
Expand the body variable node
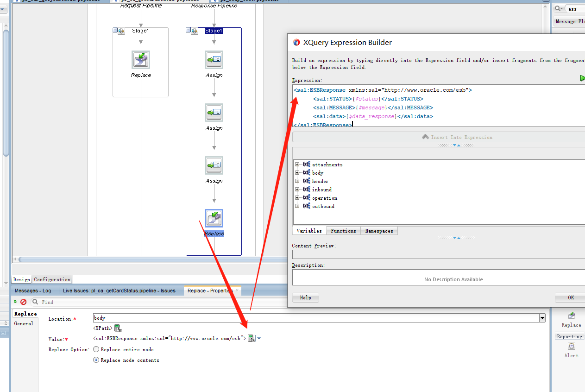297,173
